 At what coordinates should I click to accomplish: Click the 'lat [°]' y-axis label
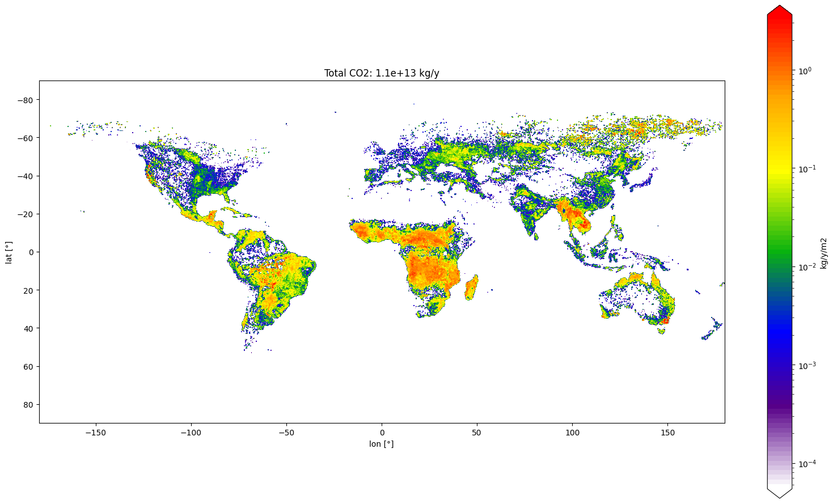click(x=8, y=252)
